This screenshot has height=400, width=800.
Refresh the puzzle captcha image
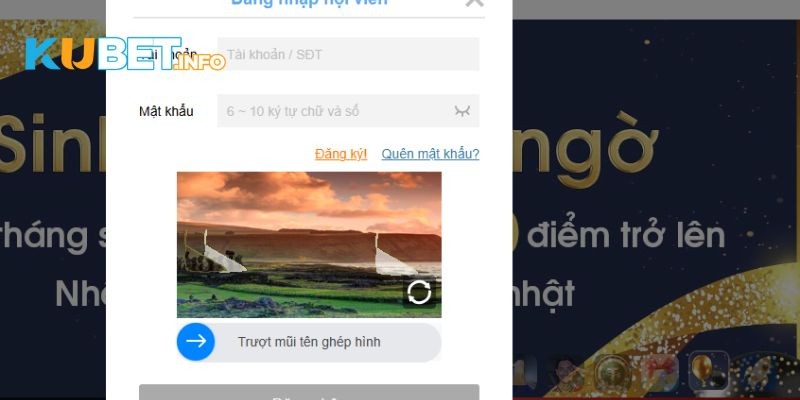pos(419,293)
